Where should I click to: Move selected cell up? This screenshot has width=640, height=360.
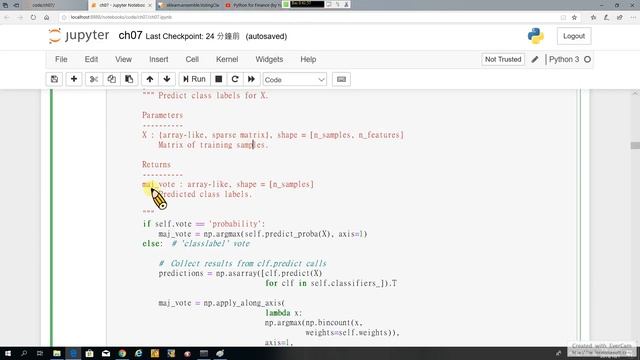(x=150, y=79)
